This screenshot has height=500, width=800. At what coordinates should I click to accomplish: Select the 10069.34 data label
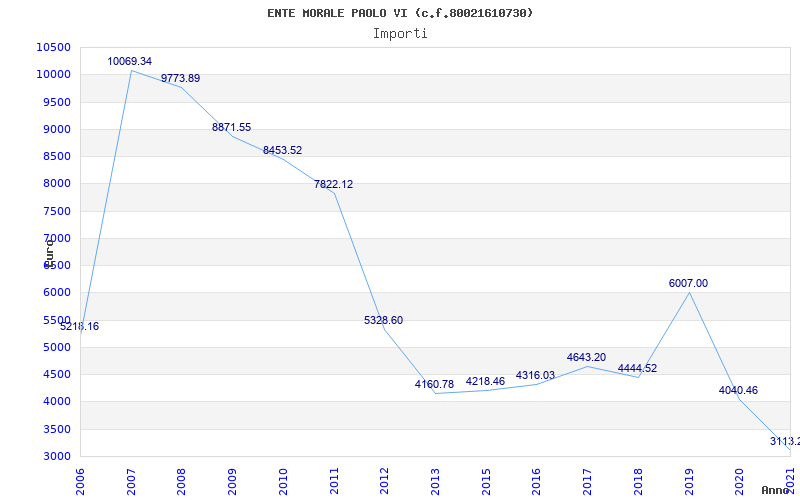[x=130, y=61]
